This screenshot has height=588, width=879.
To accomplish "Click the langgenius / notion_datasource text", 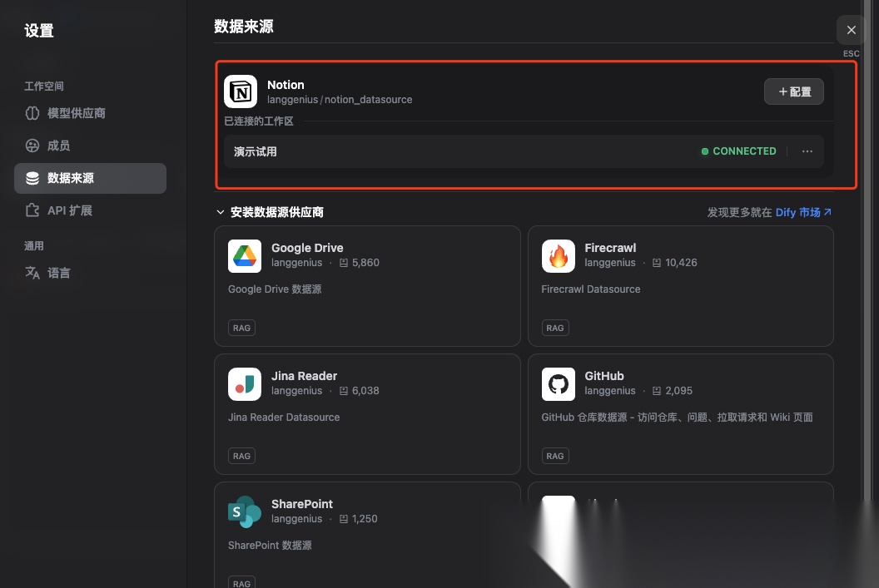I will 340,100.
